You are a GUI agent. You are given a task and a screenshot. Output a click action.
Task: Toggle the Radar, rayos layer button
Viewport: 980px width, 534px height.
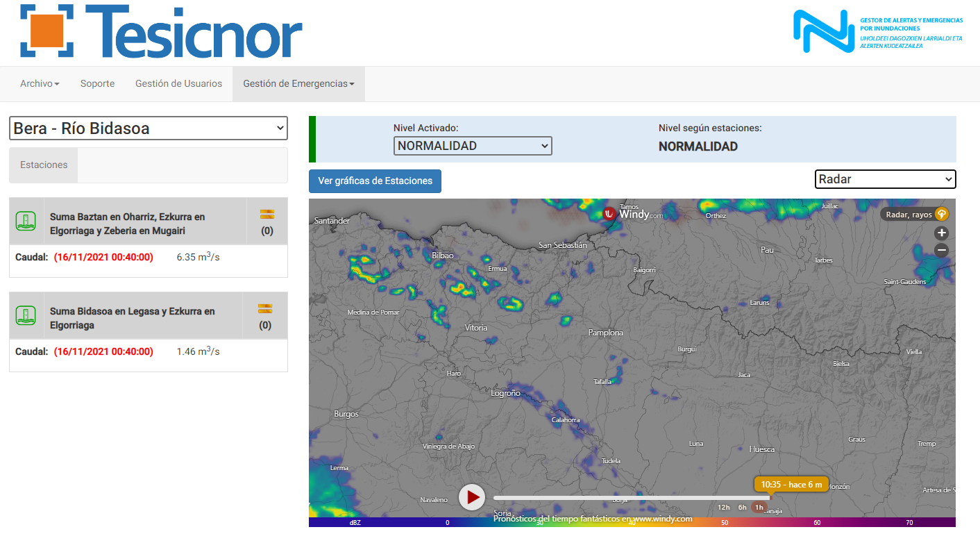(x=914, y=215)
